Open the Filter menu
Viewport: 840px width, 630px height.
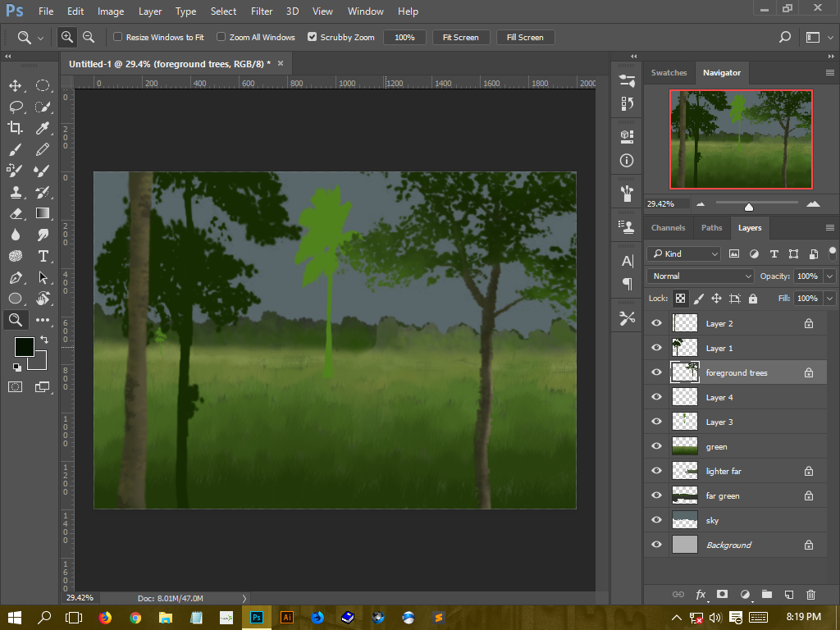pos(262,11)
